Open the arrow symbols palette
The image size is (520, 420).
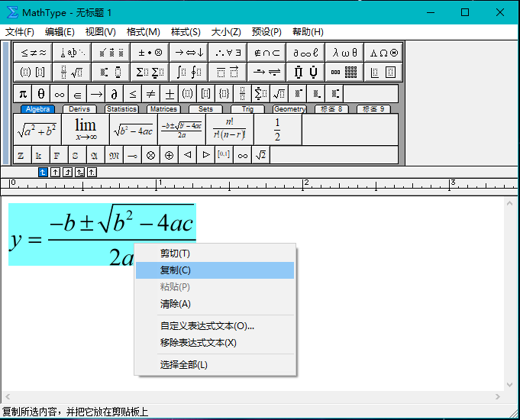[189, 53]
